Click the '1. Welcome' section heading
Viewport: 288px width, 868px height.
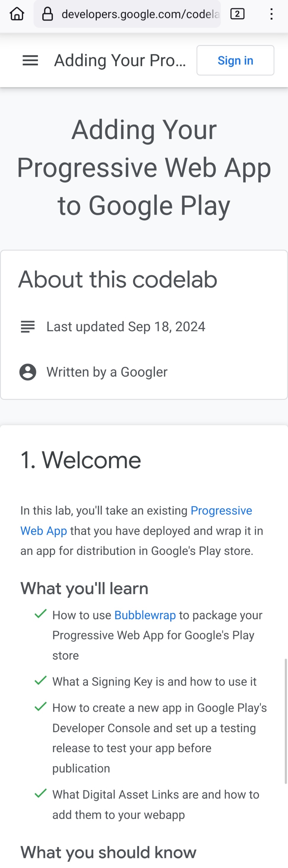tap(81, 460)
